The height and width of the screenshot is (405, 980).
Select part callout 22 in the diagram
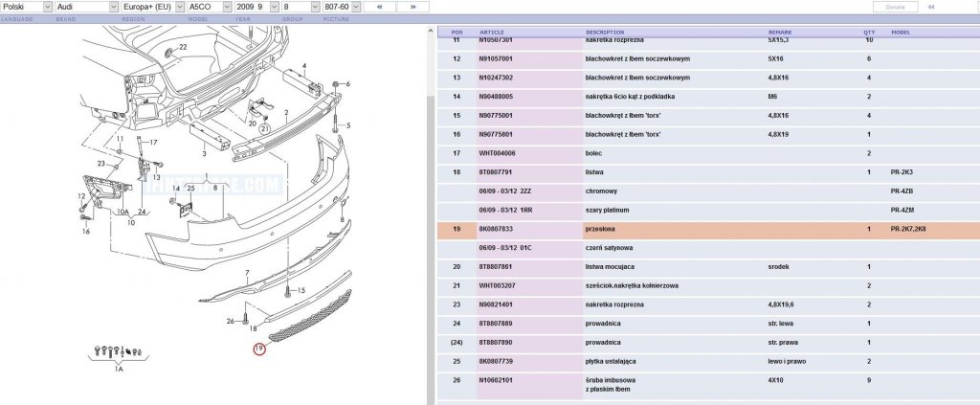coord(183,47)
